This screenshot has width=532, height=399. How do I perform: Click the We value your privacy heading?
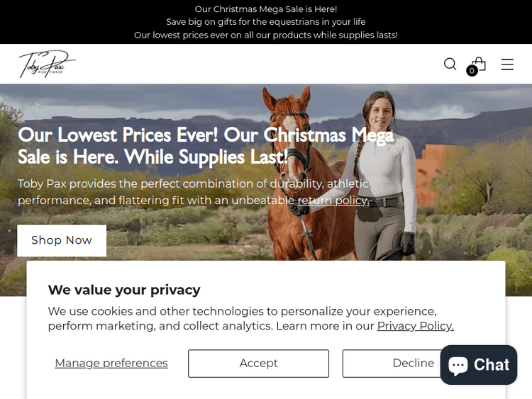coord(124,290)
